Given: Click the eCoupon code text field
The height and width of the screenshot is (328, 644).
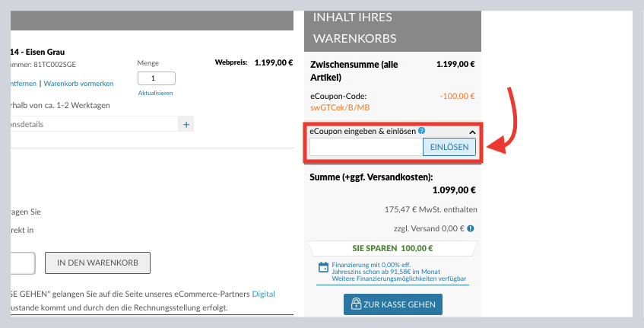Looking at the screenshot, I should (x=366, y=147).
